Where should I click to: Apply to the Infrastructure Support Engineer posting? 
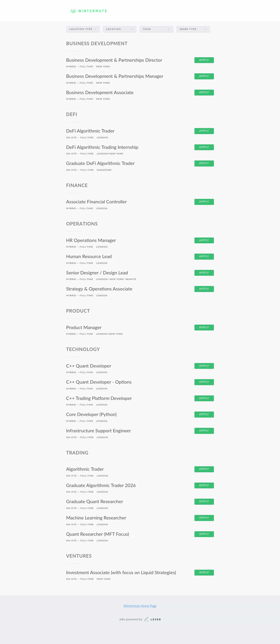click(x=204, y=431)
